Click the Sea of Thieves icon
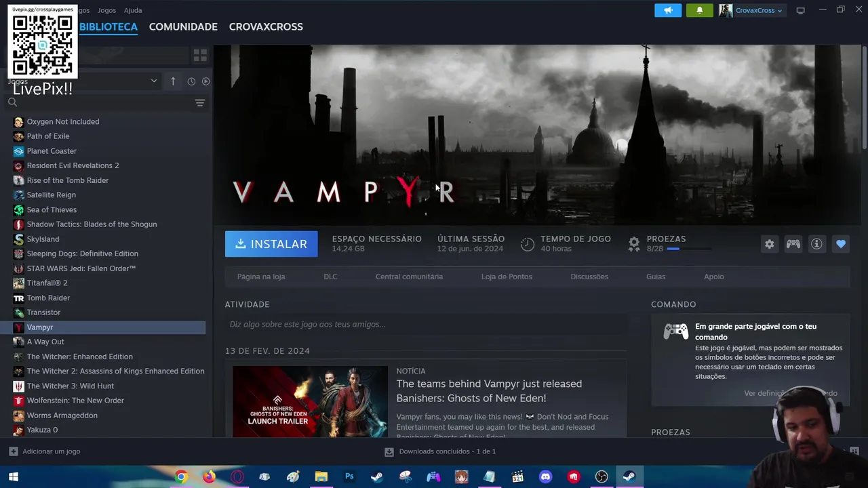 click(18, 209)
